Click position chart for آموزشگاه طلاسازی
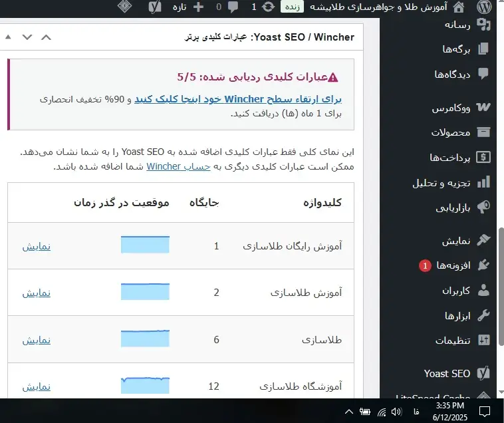Viewport: 504px width, 423px height. (x=145, y=385)
